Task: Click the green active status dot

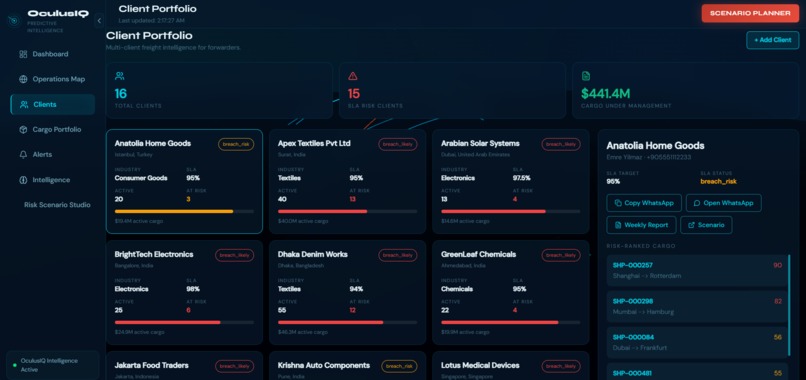Action: click(14, 365)
